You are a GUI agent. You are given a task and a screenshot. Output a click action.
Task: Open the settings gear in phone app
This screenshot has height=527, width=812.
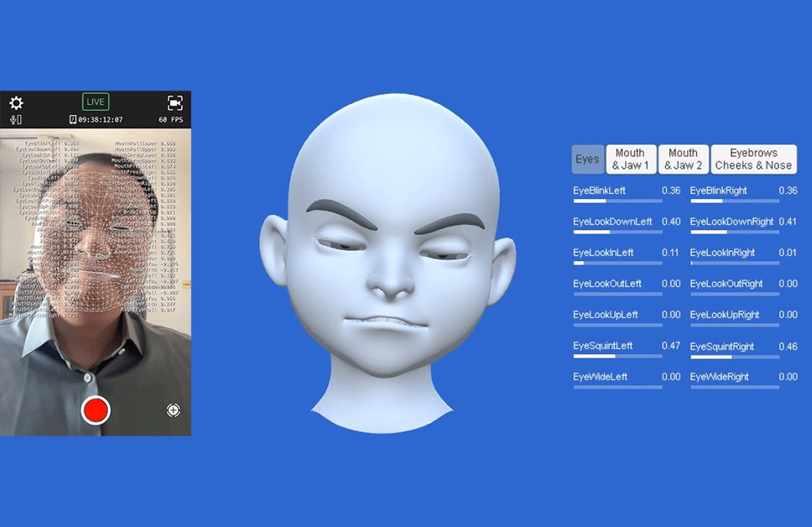(x=16, y=102)
